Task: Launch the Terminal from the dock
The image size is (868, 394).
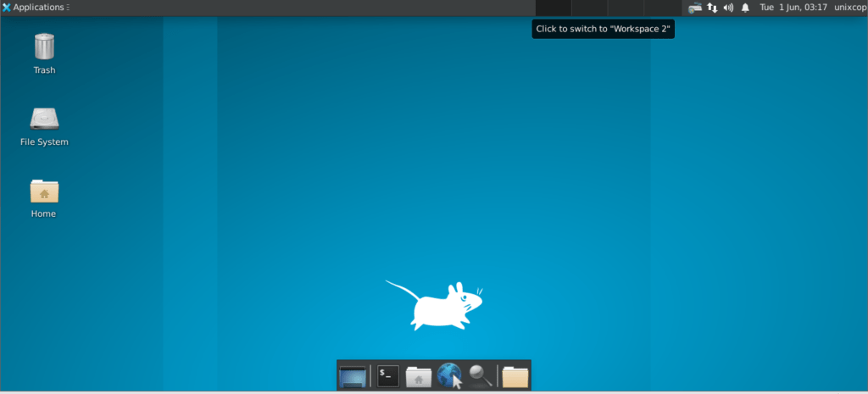Action: [x=388, y=376]
